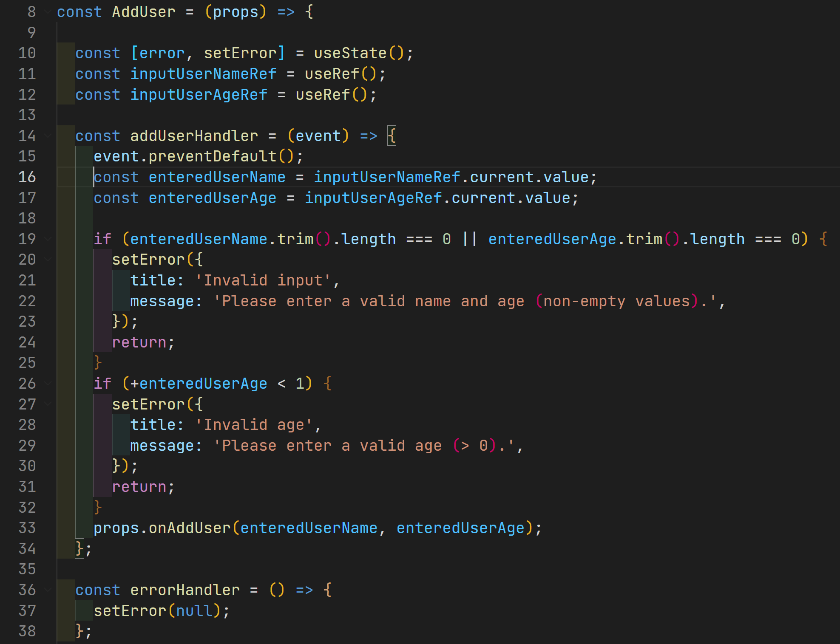Click line number 33 in the gutter
This screenshot has height=644, width=840.
tap(27, 528)
